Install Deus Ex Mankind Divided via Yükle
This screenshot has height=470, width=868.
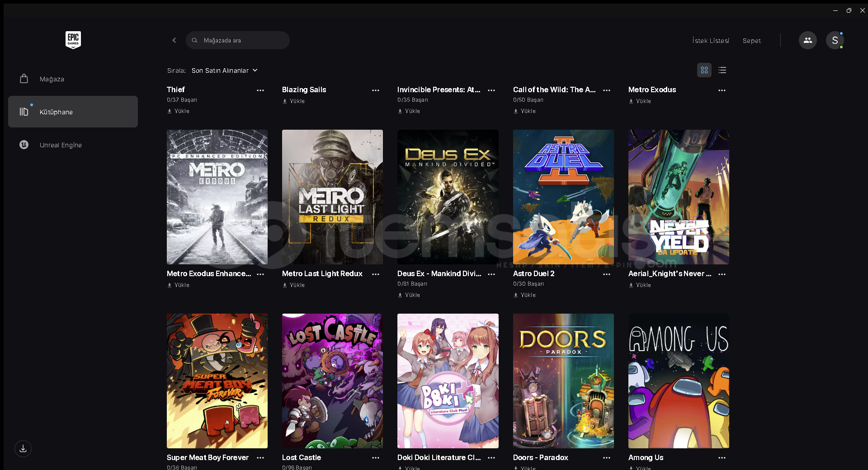coord(409,295)
